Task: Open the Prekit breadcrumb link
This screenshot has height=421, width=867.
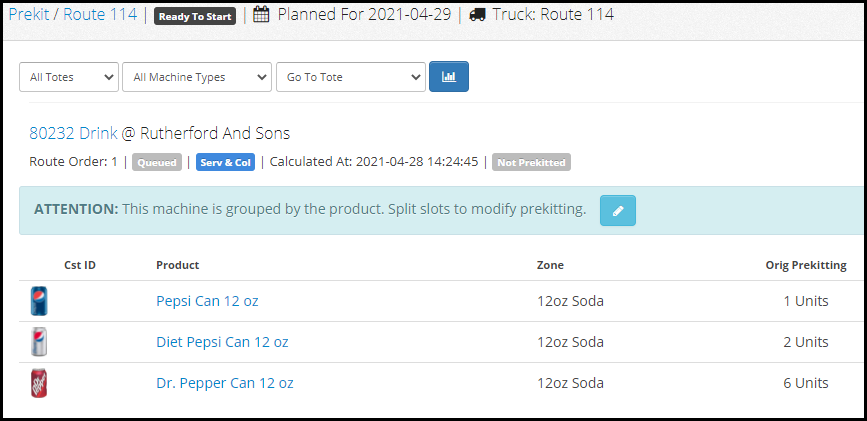Action: 29,14
